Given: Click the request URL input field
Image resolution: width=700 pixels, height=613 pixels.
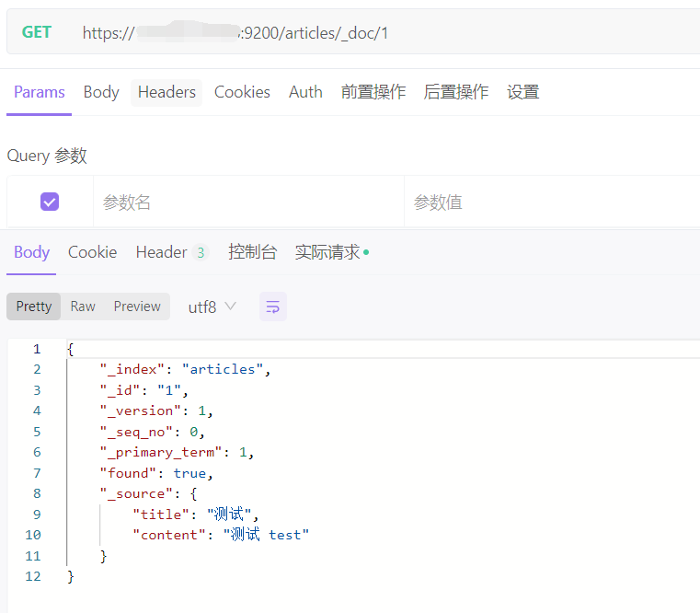Looking at the screenshot, I should pos(386,33).
